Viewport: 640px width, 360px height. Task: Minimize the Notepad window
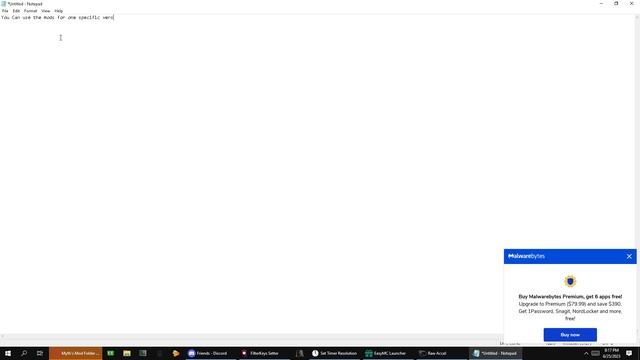tap(601, 4)
